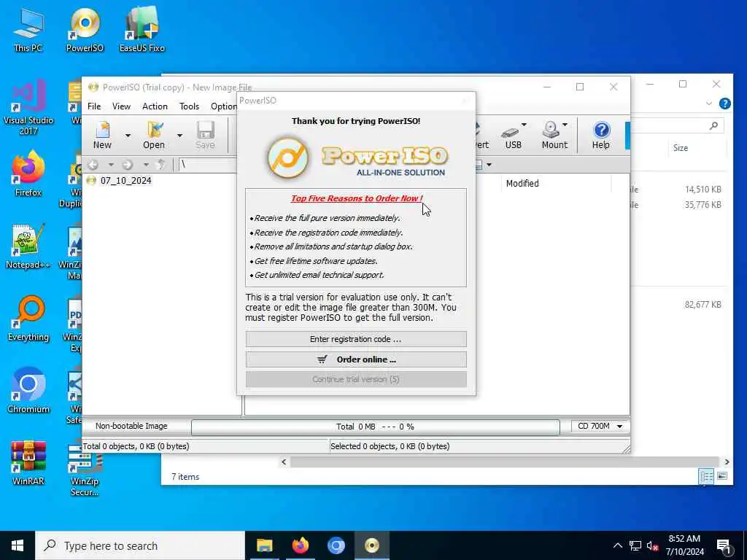The height and width of the screenshot is (560, 747).
Task: Click the taskbar search box
Action: click(x=140, y=545)
